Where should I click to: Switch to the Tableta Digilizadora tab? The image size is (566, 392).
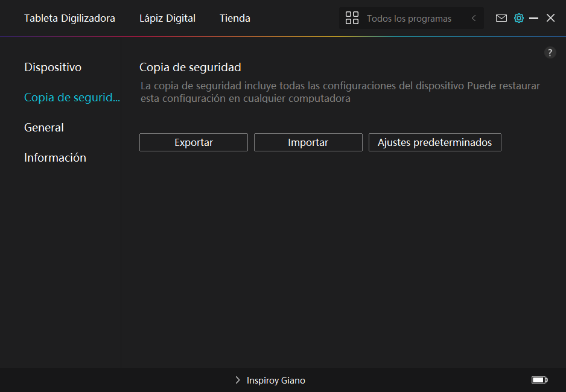tap(69, 18)
